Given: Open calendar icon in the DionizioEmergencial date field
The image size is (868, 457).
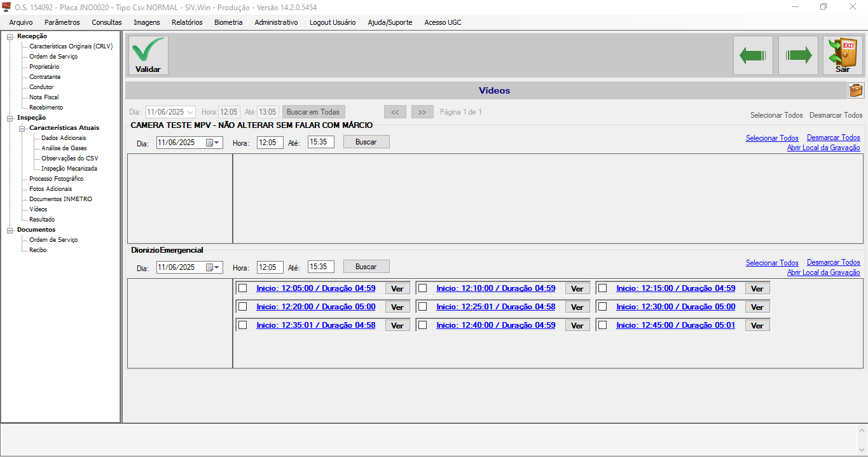Looking at the screenshot, I should pos(209,267).
